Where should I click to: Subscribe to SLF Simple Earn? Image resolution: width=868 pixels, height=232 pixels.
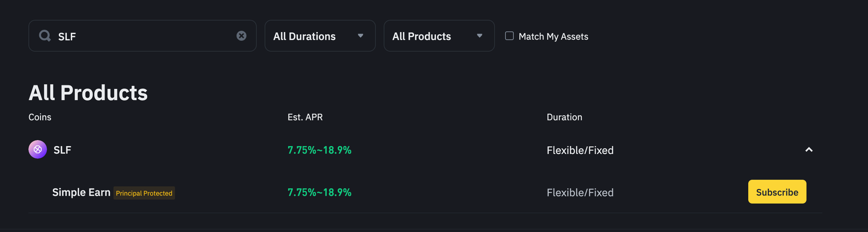pos(777,192)
